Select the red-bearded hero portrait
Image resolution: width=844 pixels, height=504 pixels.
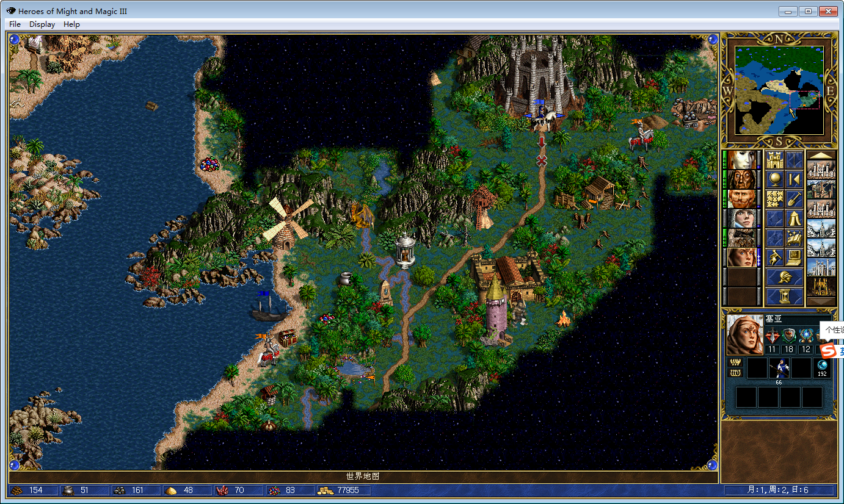tap(742, 199)
